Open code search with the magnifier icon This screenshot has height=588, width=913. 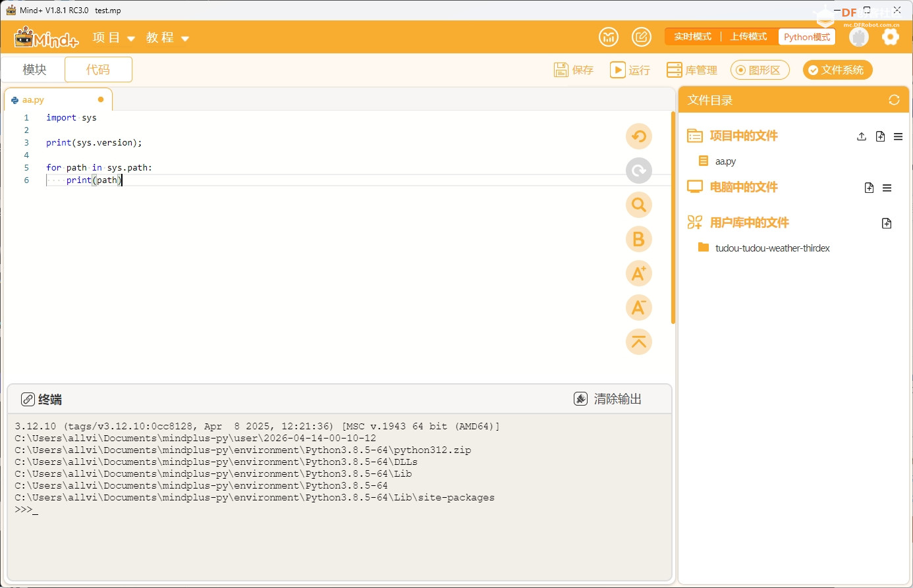point(638,205)
